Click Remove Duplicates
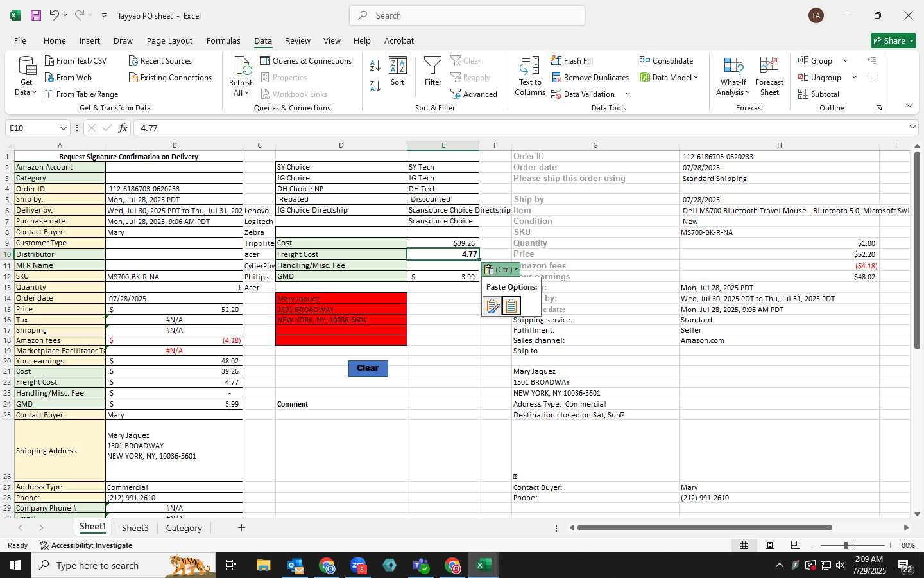 tap(590, 77)
